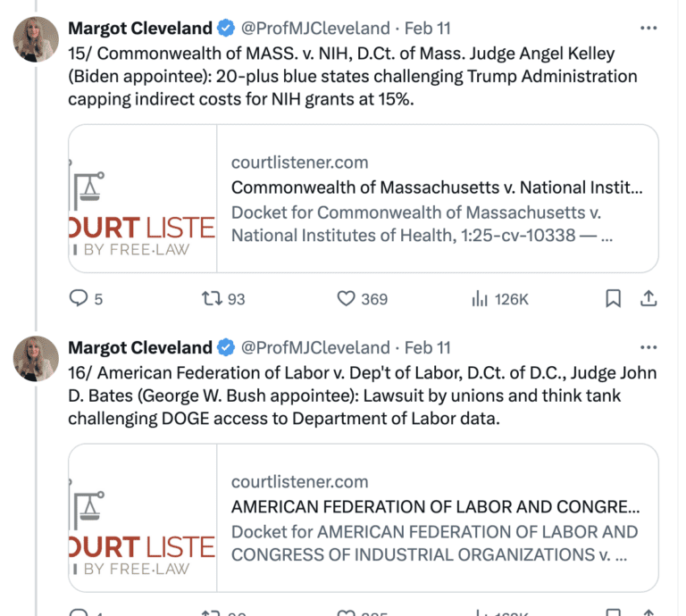Share the NIH grants tweet
686x616 pixels.
[648, 298]
